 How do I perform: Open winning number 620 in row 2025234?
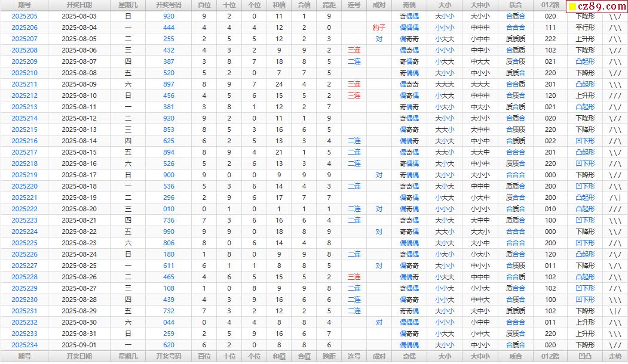(x=169, y=345)
